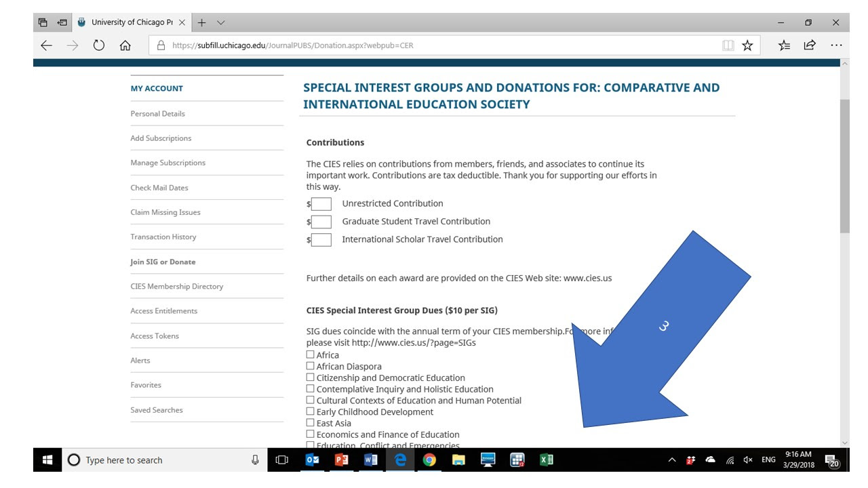
Task: Click the muted volume tray icon
Action: pos(748,460)
